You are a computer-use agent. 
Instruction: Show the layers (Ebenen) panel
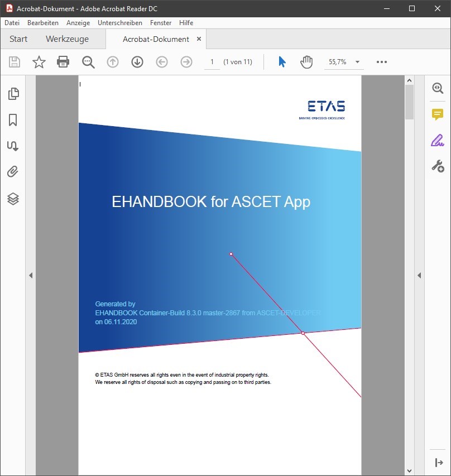click(13, 198)
